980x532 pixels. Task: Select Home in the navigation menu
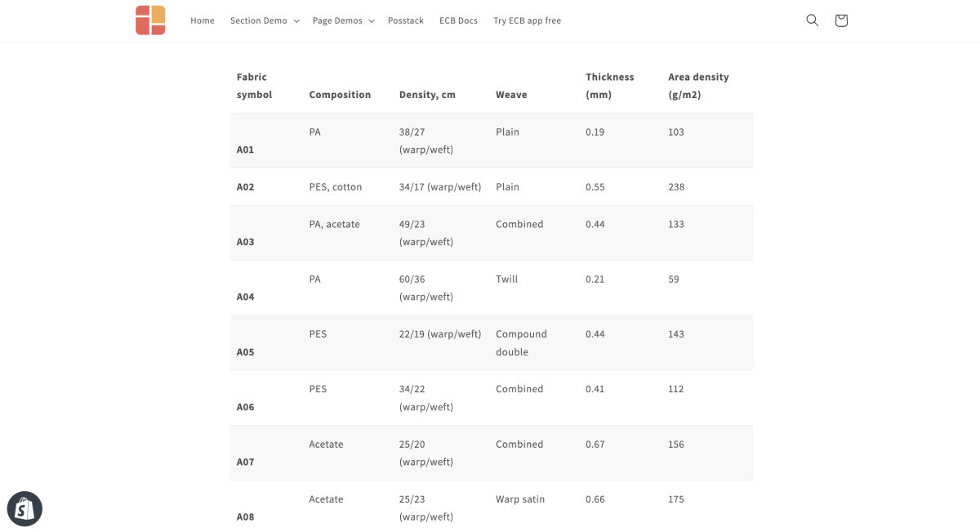[x=202, y=20]
